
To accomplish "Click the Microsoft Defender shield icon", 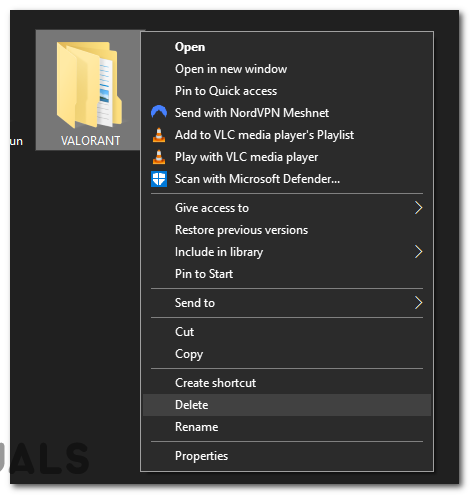I will [159, 179].
